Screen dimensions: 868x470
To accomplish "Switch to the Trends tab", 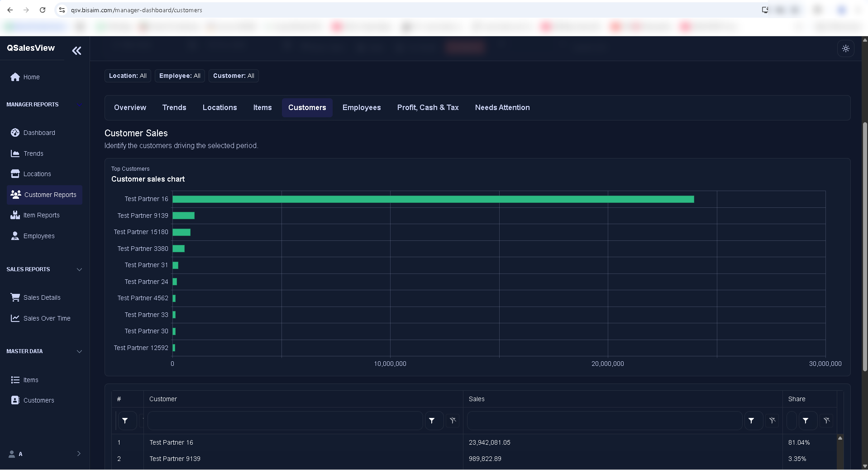I will click(174, 108).
